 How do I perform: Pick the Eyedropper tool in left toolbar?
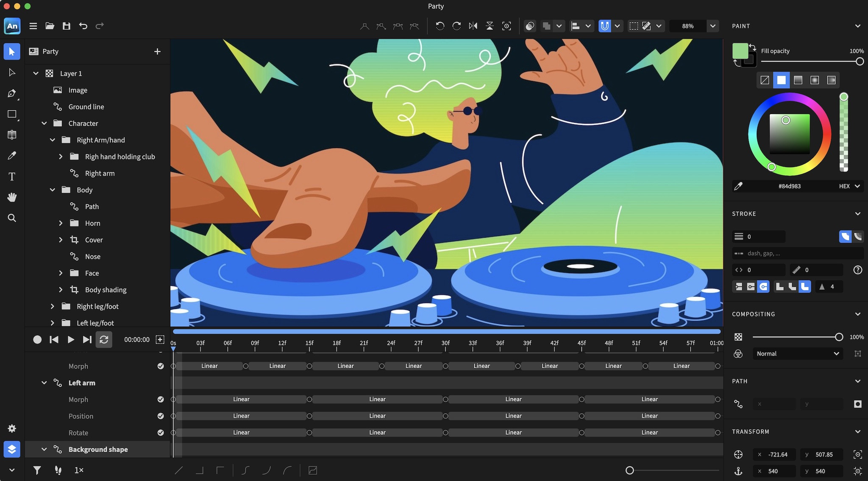[x=12, y=156]
